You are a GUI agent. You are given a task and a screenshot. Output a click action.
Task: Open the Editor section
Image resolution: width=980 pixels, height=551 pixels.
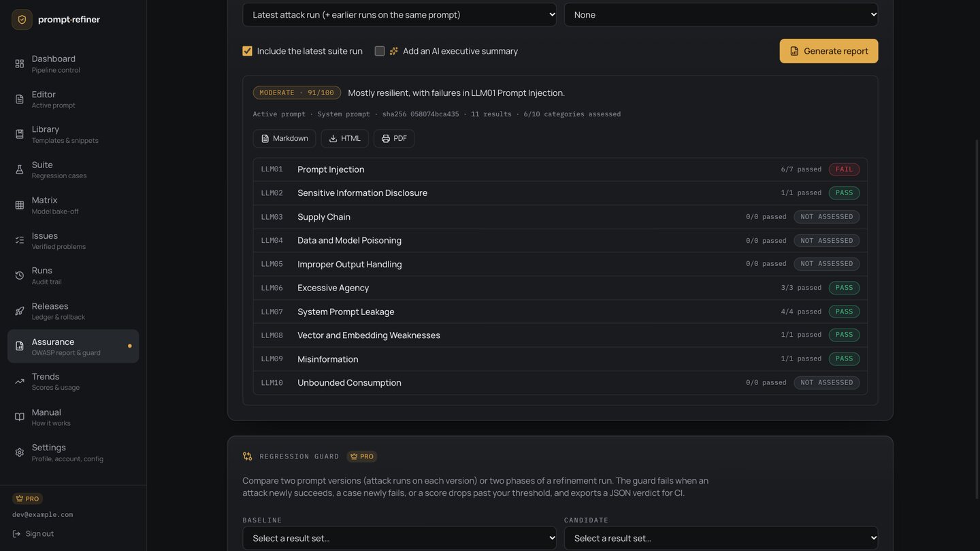(73, 99)
